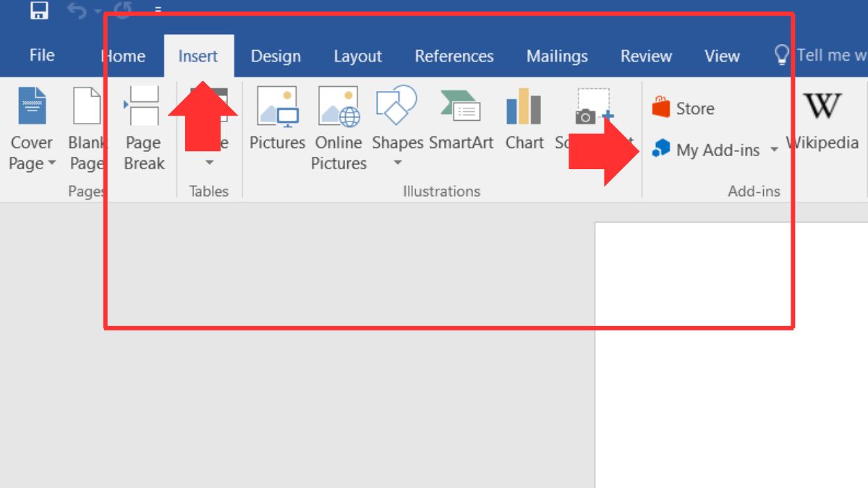Insert a Cover Page
868x488 pixels.
[x=32, y=128]
